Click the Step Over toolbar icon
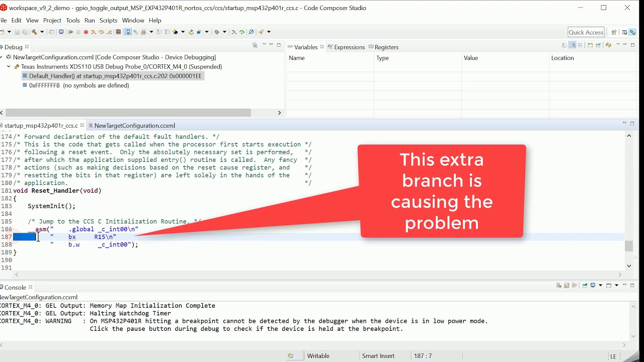 (101, 32)
